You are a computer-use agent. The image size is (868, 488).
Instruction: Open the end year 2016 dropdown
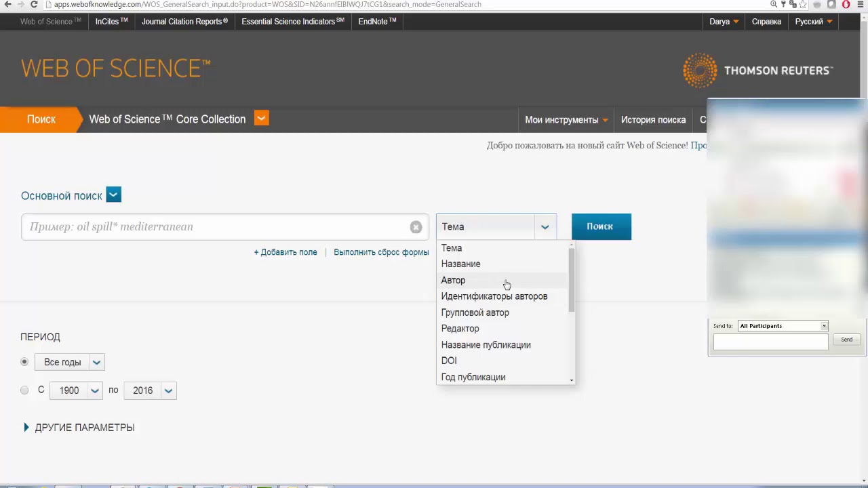click(x=151, y=390)
